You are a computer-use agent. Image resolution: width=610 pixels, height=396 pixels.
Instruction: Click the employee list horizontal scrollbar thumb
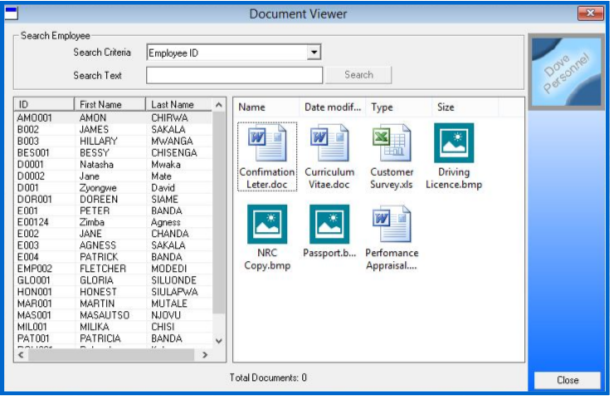111,355
